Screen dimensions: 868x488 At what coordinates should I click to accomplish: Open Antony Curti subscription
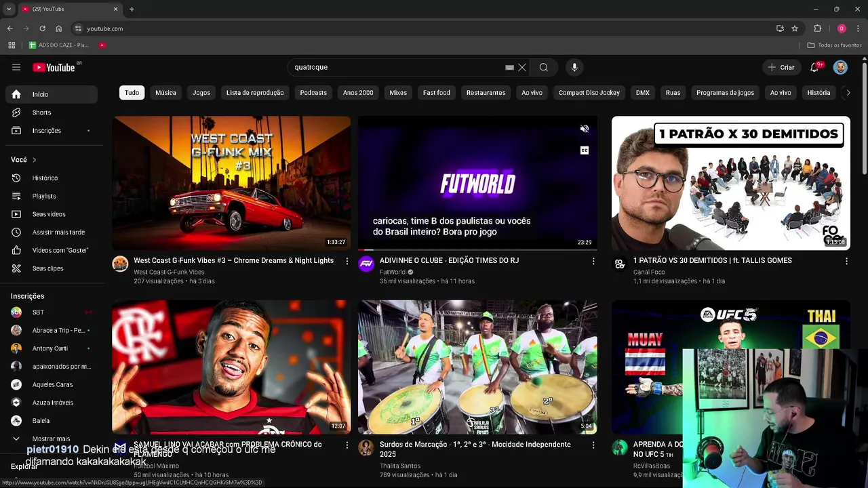(52, 348)
